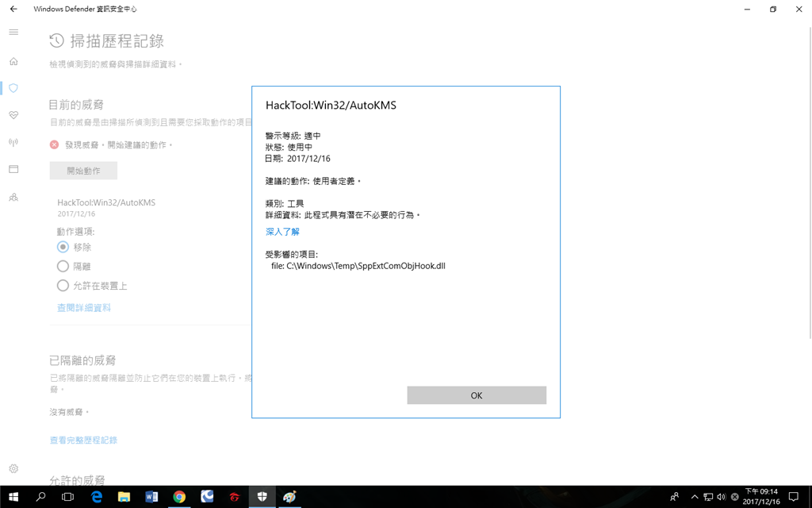Image resolution: width=812 pixels, height=508 pixels.
Task: Open firewall and network protection icon
Action: pos(13,142)
